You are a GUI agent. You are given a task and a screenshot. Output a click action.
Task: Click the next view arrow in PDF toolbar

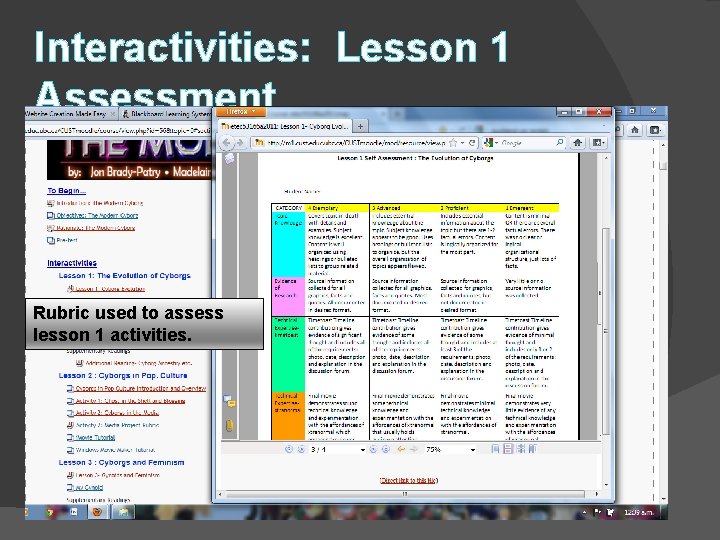click(x=414, y=449)
